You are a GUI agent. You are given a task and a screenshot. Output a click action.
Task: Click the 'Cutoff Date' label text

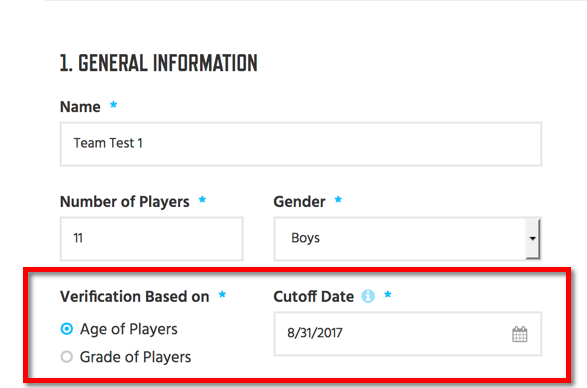tap(314, 297)
